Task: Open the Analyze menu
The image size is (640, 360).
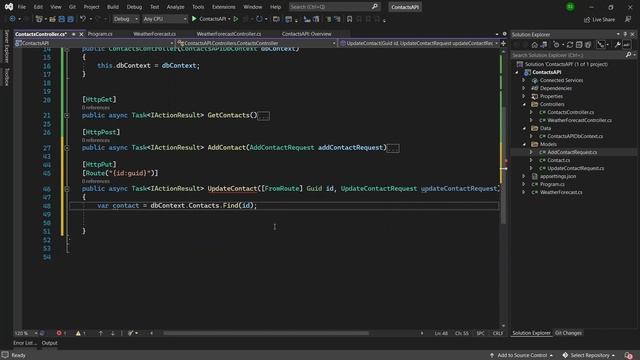Action: [x=175, y=7]
